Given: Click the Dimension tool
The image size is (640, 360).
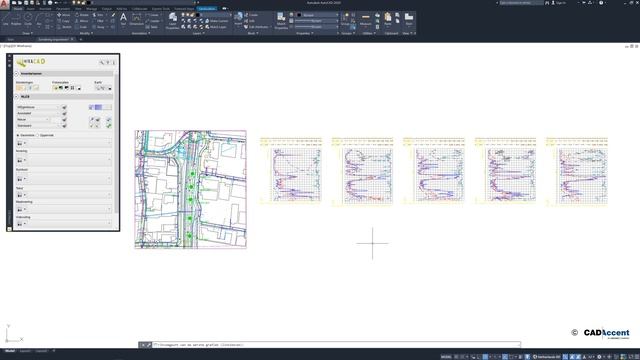Looking at the screenshot, I should point(136,19).
